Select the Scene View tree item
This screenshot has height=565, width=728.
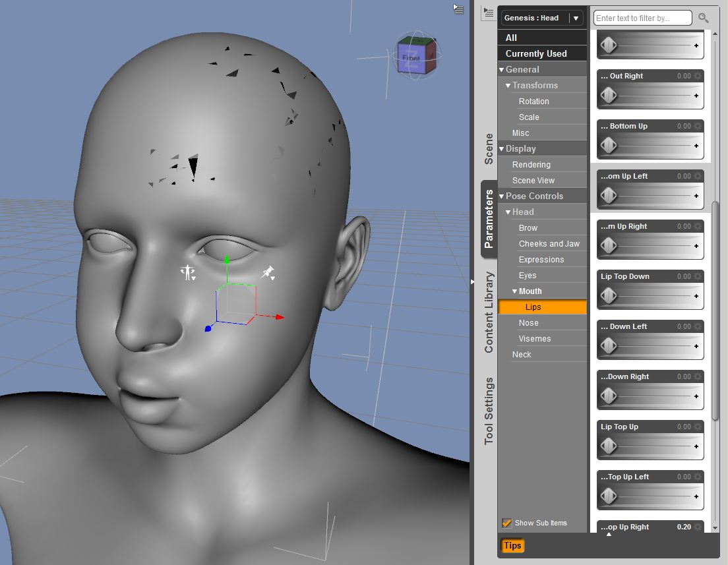(x=533, y=180)
